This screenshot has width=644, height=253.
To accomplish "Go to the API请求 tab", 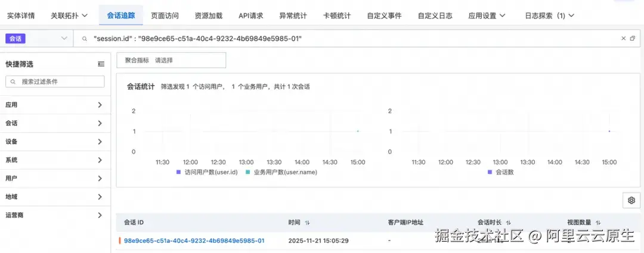I will (x=251, y=16).
